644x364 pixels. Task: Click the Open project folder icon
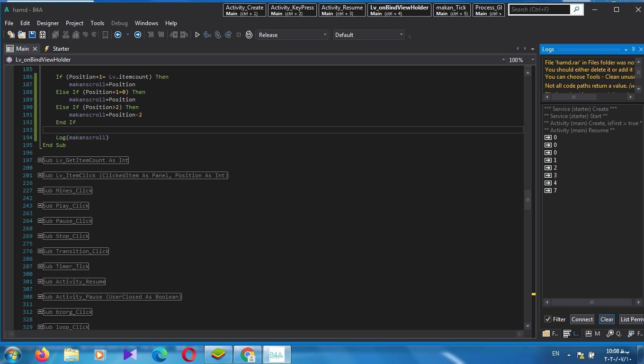click(22, 35)
